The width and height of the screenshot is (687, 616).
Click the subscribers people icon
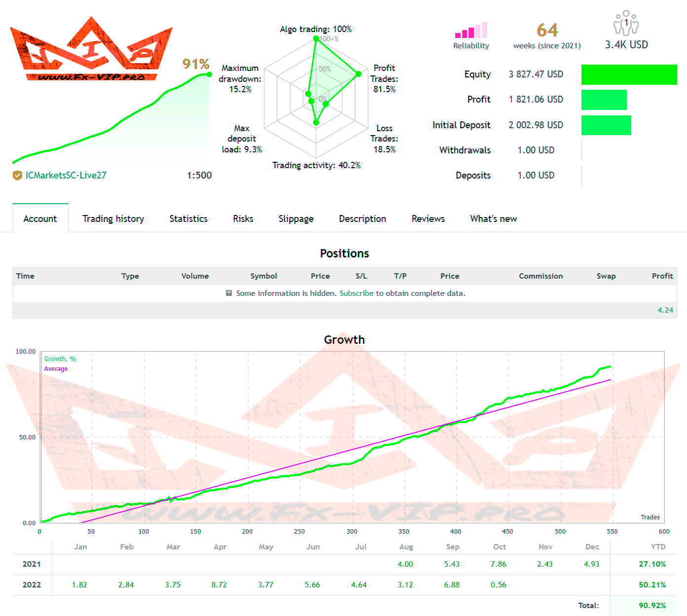point(626,23)
